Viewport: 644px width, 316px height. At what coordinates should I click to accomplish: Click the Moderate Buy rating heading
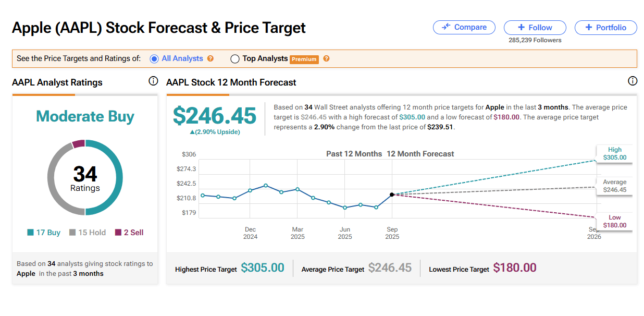click(x=85, y=116)
